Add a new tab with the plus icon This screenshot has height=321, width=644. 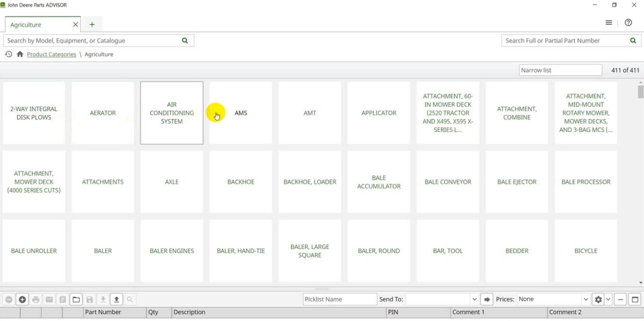[92, 24]
